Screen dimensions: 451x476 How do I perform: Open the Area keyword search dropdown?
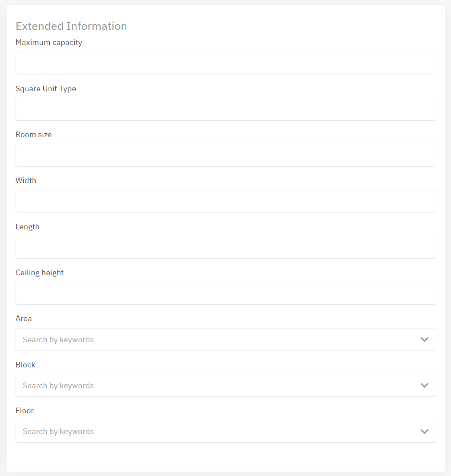point(216,339)
